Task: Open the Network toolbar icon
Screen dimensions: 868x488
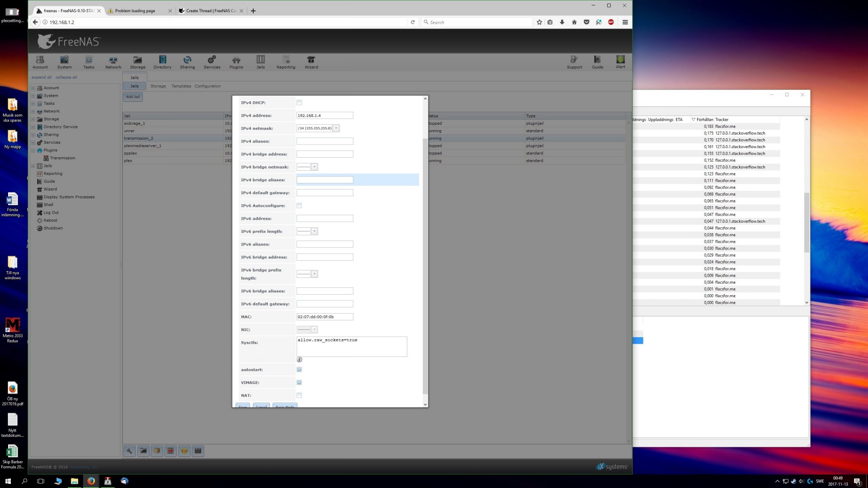Action: click(113, 62)
